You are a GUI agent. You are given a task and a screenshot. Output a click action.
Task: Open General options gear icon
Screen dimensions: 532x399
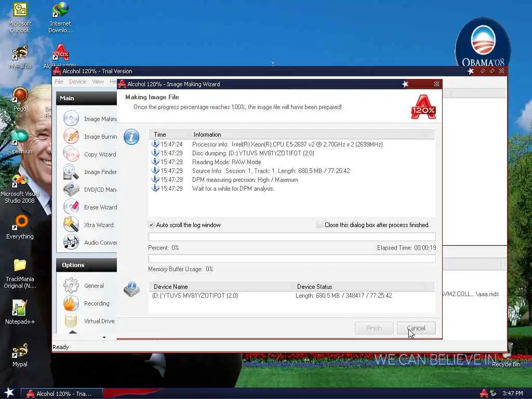point(71,286)
